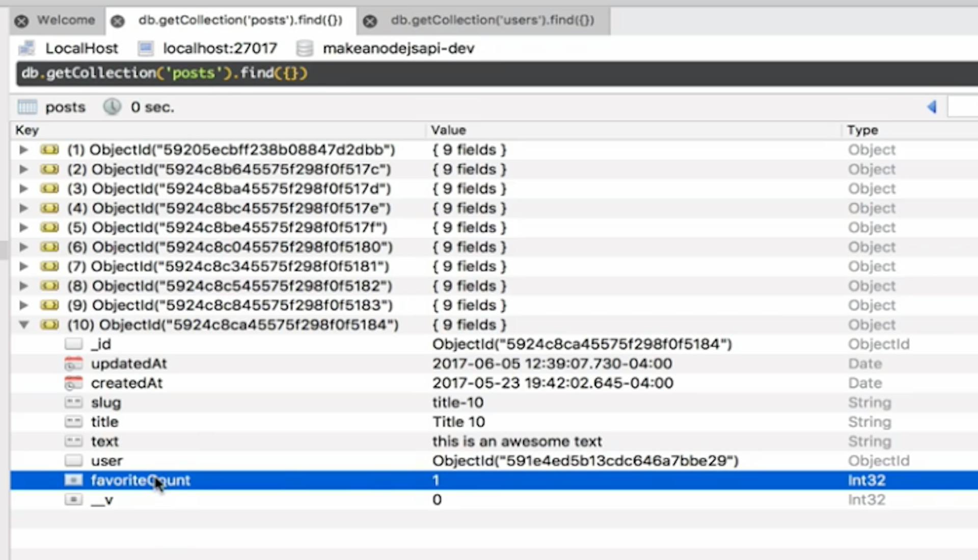This screenshot has height=560, width=978.
Task: Click the Type column header
Action: 862,130
